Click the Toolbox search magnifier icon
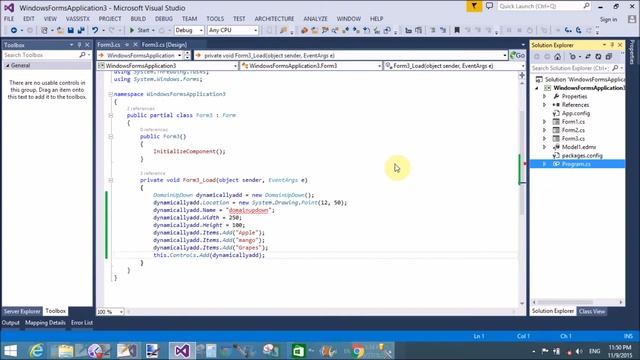Image resolution: width=640 pixels, height=360 pixels. (82, 55)
